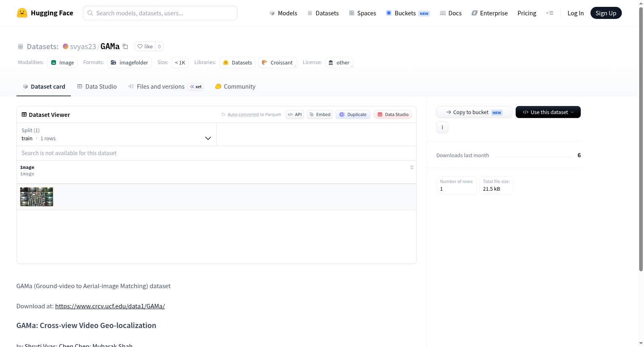644x347 pixels.
Task: Click the page vertical scrollbar
Action: pyautogui.click(x=641, y=139)
